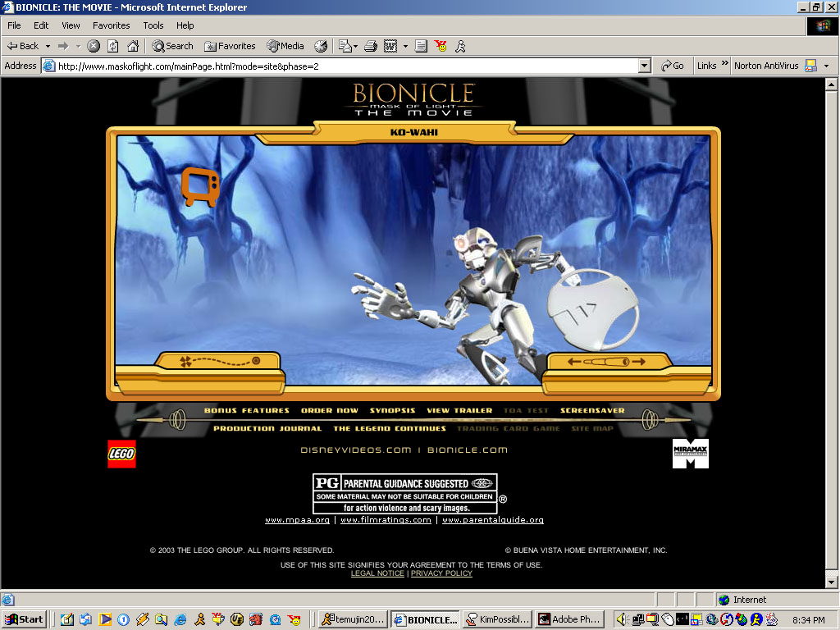The image size is (840, 630).
Task: Click the Go button
Action: tap(673, 66)
